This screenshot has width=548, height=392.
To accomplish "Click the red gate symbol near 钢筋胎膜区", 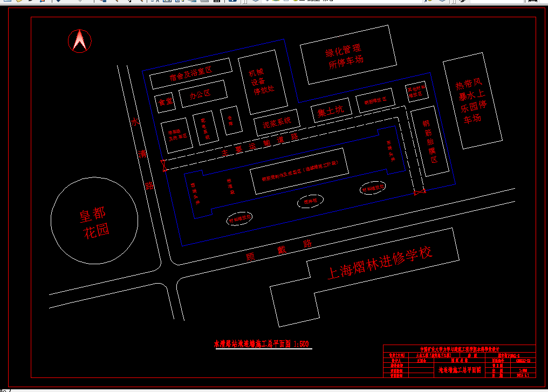I will [x=420, y=192].
